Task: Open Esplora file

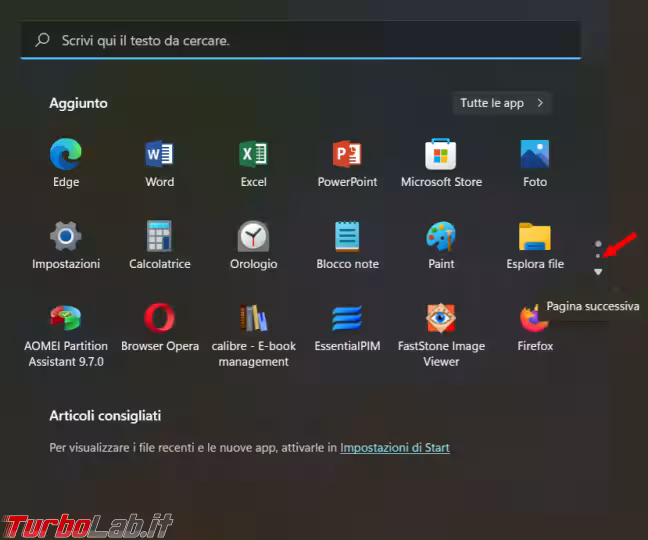Action: [535, 245]
